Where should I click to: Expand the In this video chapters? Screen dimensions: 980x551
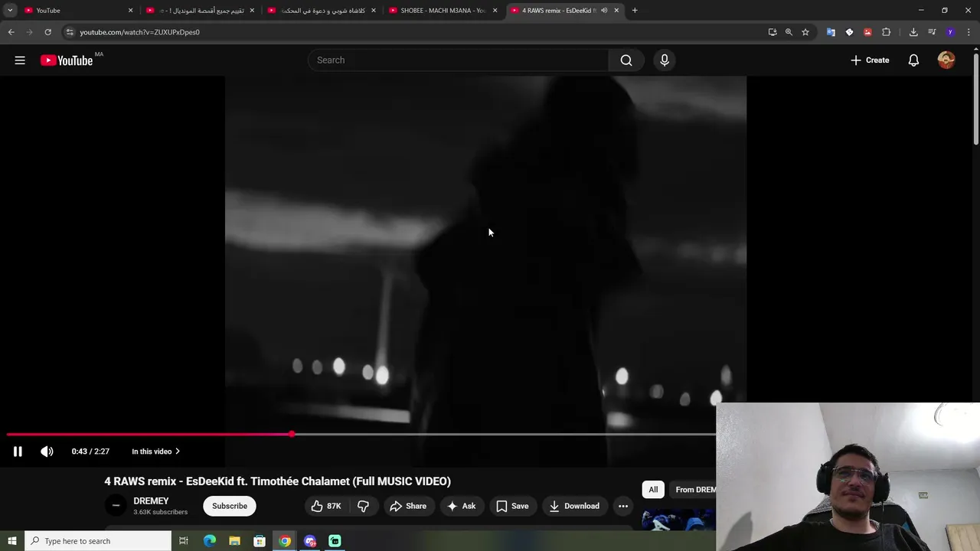click(155, 452)
